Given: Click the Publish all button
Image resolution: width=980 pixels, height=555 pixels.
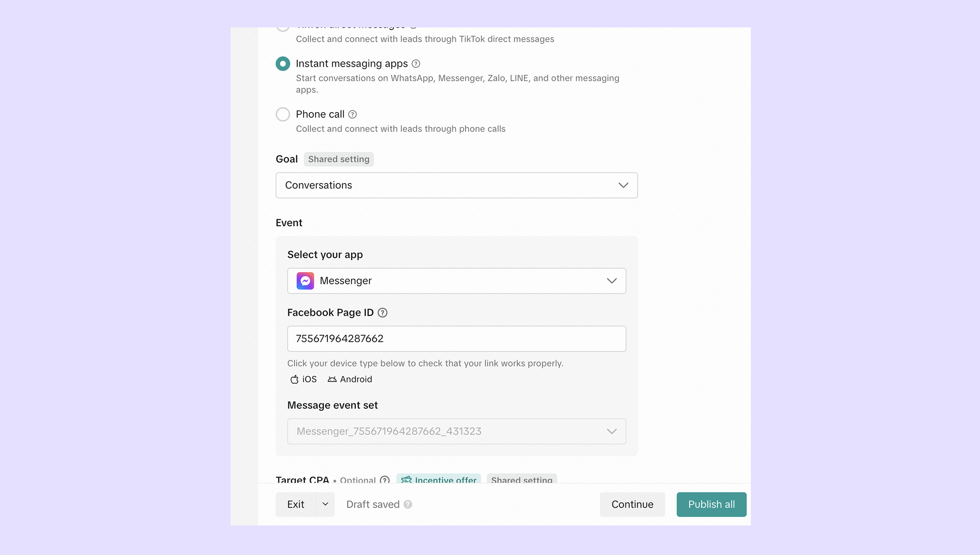Looking at the screenshot, I should (x=711, y=504).
